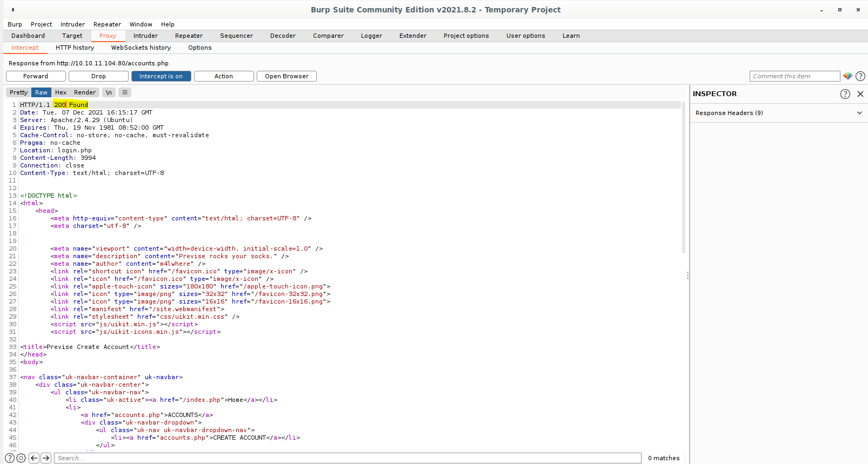Switch to HTTP history tab
The height and width of the screenshot is (464, 868).
click(75, 48)
